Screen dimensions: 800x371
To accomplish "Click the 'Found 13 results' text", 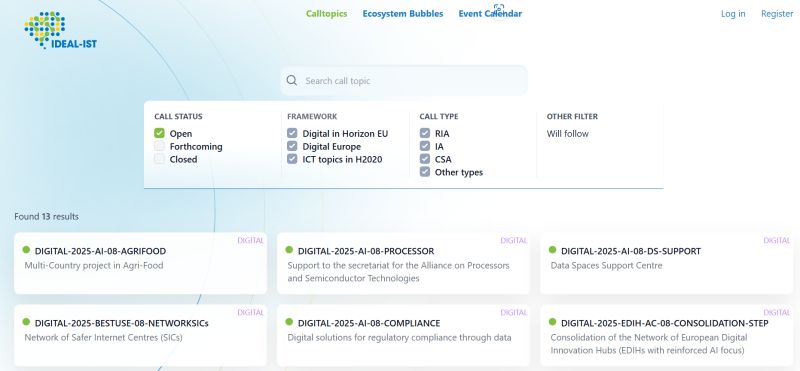I will tap(46, 216).
